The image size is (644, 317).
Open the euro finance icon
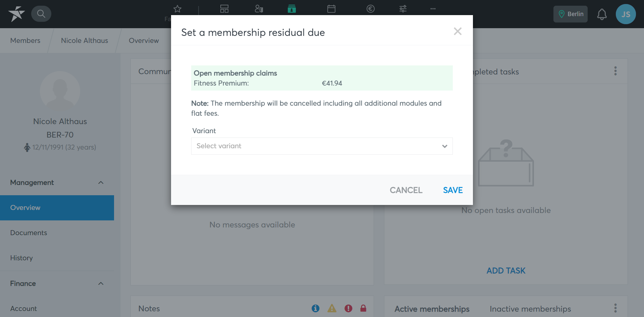coord(371,9)
